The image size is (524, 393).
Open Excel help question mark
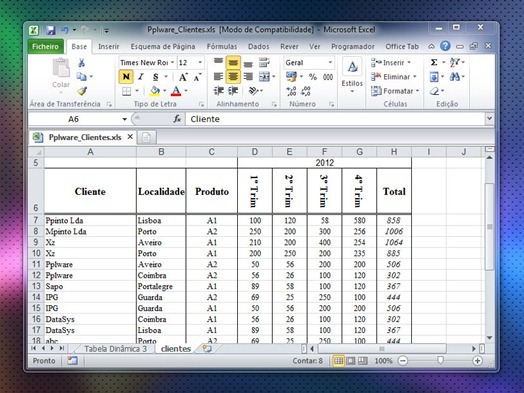445,46
